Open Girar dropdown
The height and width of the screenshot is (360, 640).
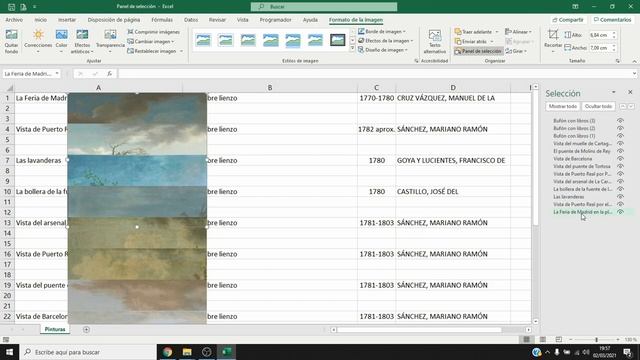coord(516,51)
